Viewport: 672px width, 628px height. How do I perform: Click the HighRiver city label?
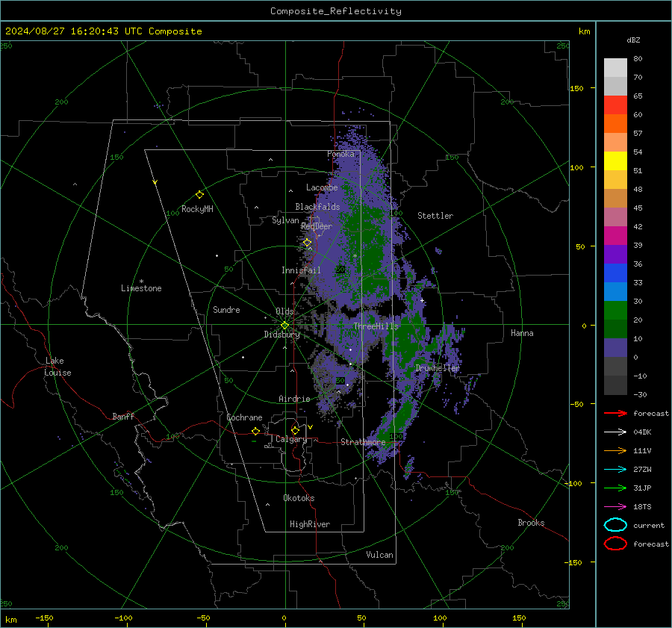310,524
